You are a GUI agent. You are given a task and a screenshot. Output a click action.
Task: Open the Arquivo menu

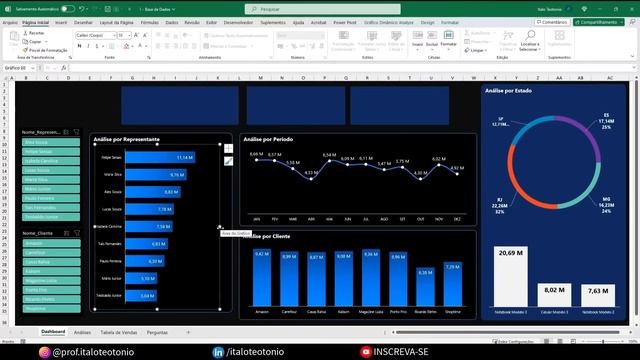click(10, 22)
